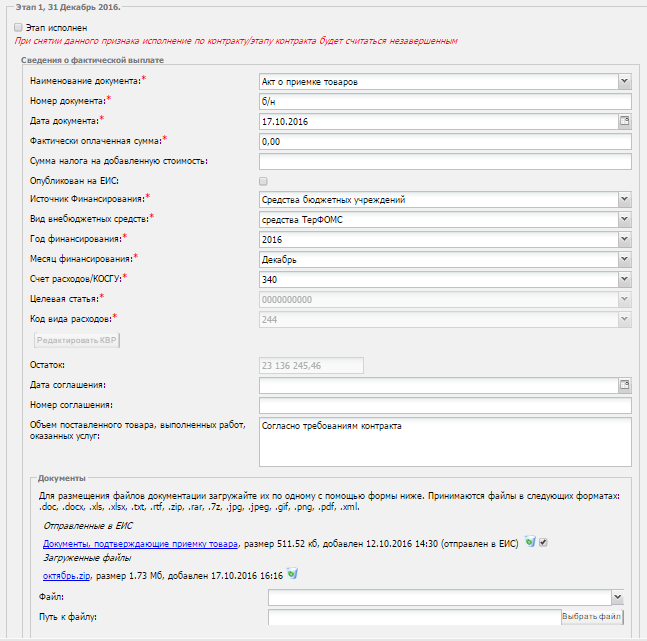The image size is (647, 641).
Task: Open calendar for Дата документа field
Action: click(x=625, y=121)
